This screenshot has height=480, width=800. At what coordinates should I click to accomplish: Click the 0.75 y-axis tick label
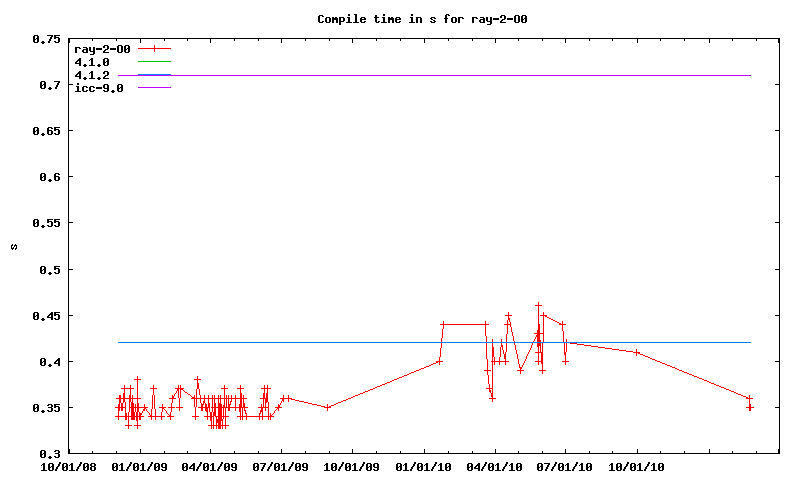click(x=45, y=39)
